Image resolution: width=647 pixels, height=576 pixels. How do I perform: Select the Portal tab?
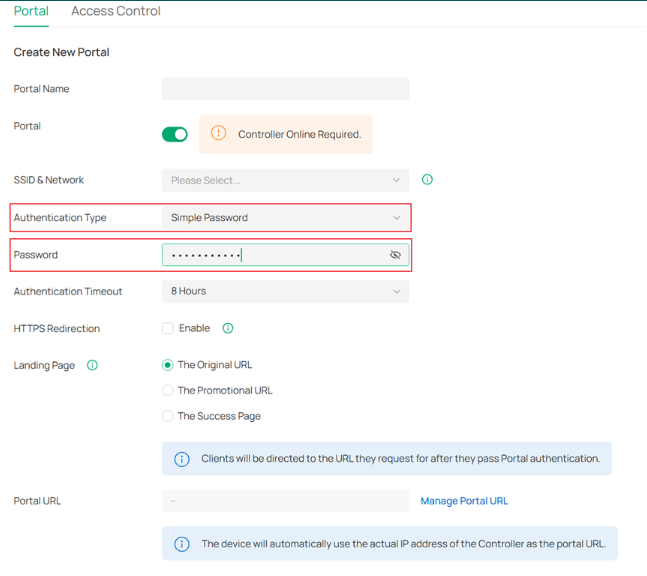pyautogui.click(x=31, y=11)
